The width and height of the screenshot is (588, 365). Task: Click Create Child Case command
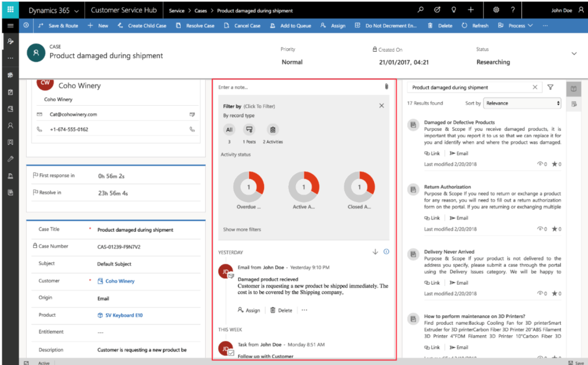click(x=142, y=26)
